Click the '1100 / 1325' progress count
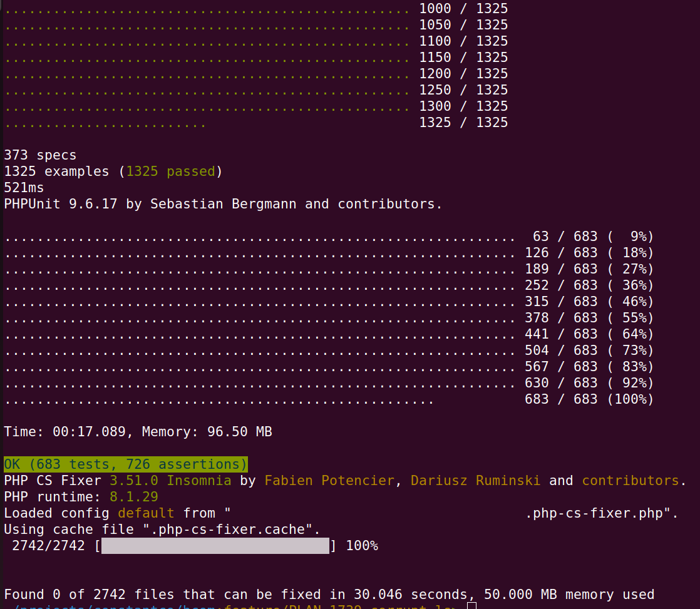Viewport: 700px width, 609px height. point(463,41)
